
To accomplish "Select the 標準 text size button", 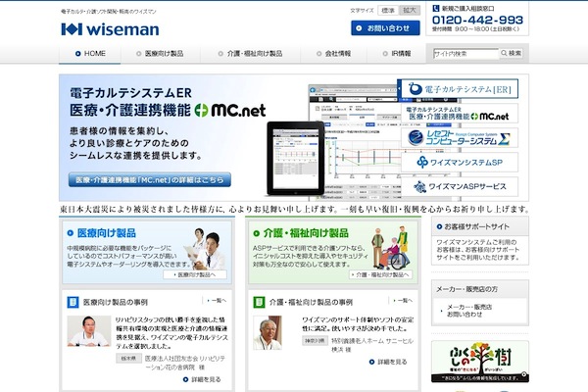I will click(388, 11).
